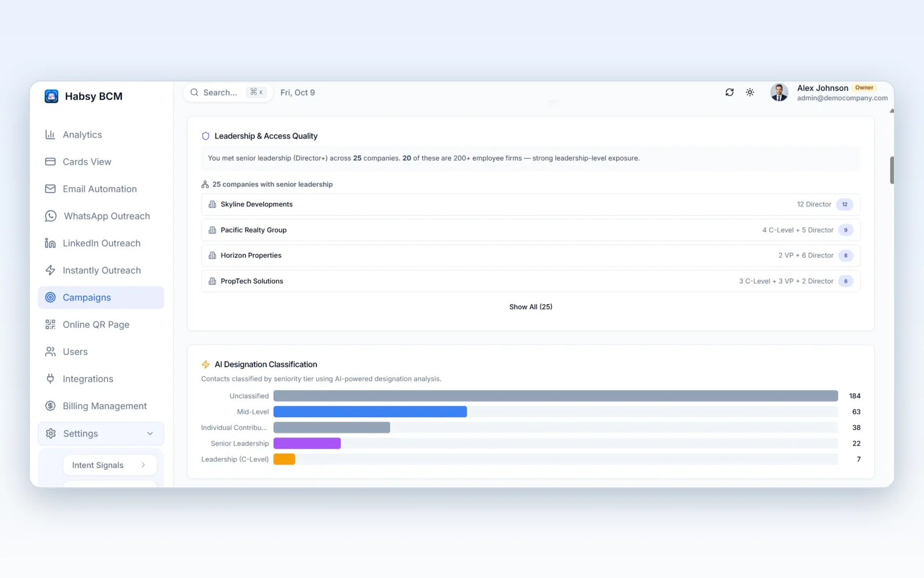Click the Settings gear icon

coord(51,433)
